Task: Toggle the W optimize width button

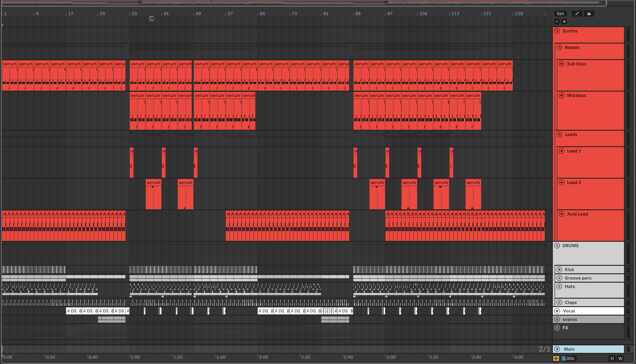Action: [620, 358]
